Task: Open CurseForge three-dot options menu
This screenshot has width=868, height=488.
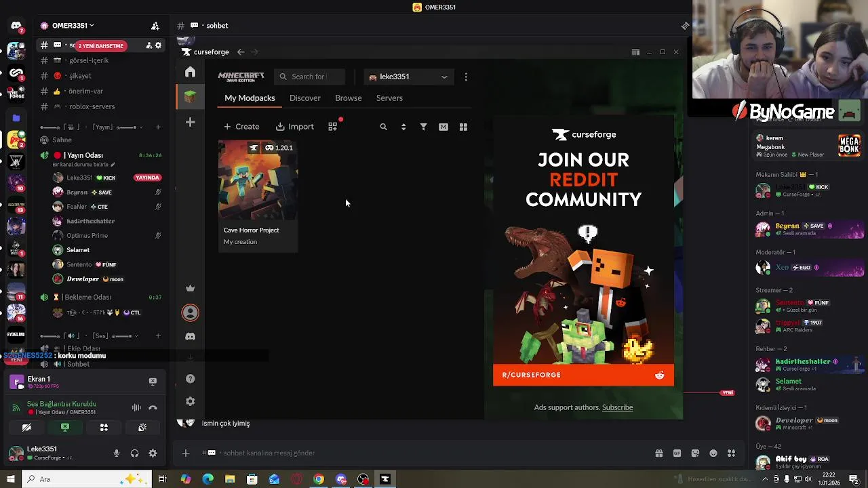Action: [466, 77]
